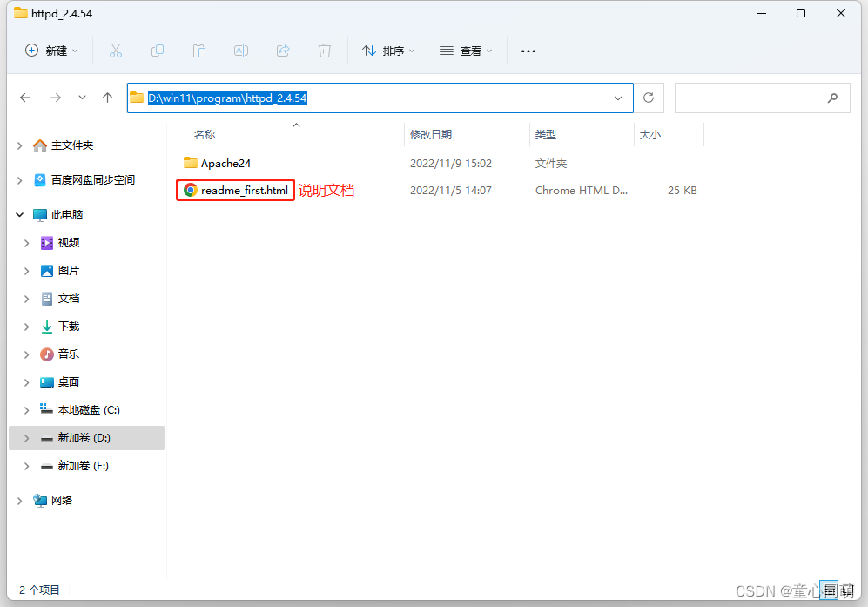Image resolution: width=868 pixels, height=607 pixels.
Task: Click the search box on the right
Action: 763,98
